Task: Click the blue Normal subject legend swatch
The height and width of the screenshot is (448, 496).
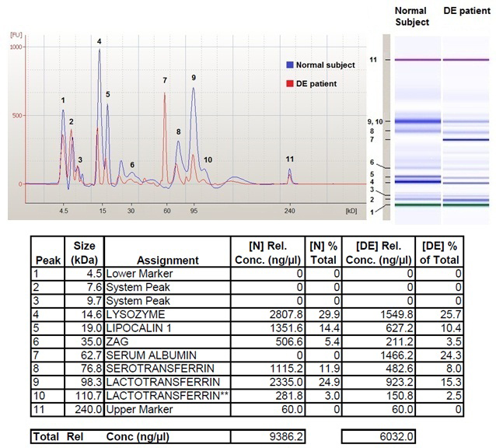Action: coord(289,65)
